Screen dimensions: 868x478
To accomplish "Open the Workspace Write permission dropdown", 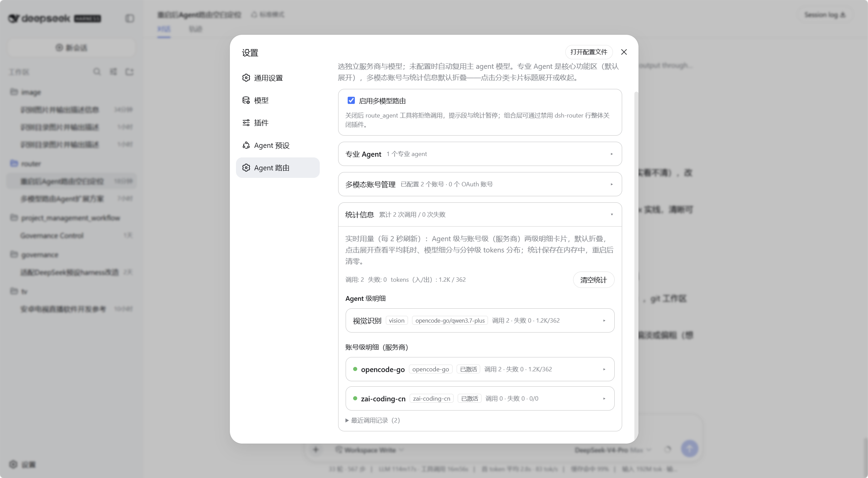I will click(369, 450).
